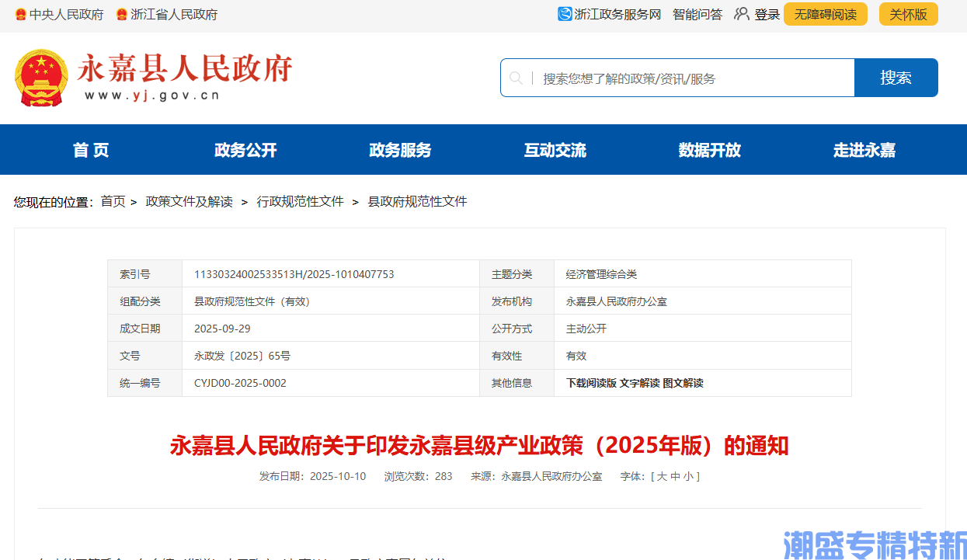
Task: Click the 下载阅读版 download link
Action: click(x=591, y=383)
